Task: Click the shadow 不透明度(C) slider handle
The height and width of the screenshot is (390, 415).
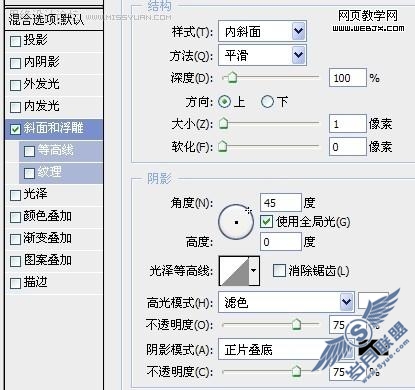Action: tap(296, 371)
